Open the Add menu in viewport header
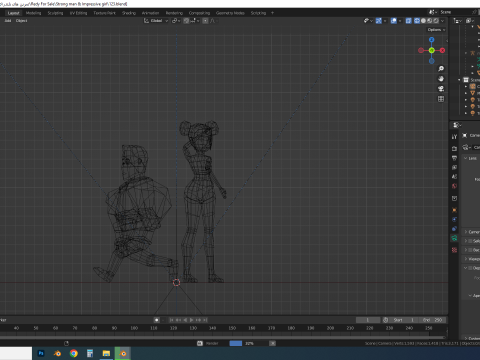This screenshot has height=360, width=480. pyautogui.click(x=8, y=21)
